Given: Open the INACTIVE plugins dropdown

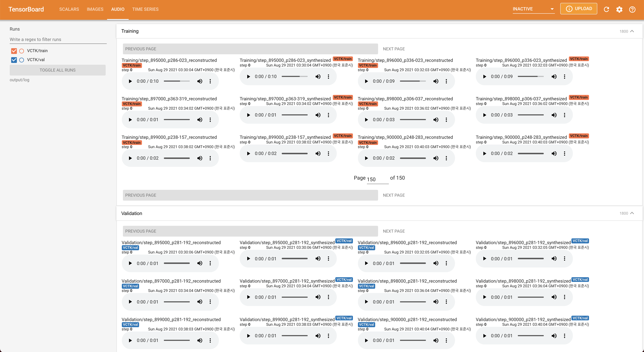Looking at the screenshot, I should 533,9.
